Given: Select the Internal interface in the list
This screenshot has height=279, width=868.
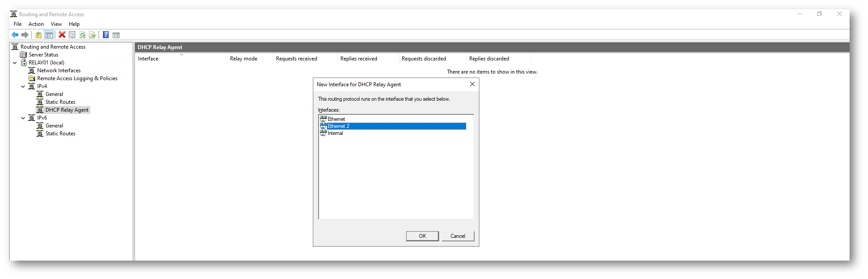Looking at the screenshot, I should point(335,133).
